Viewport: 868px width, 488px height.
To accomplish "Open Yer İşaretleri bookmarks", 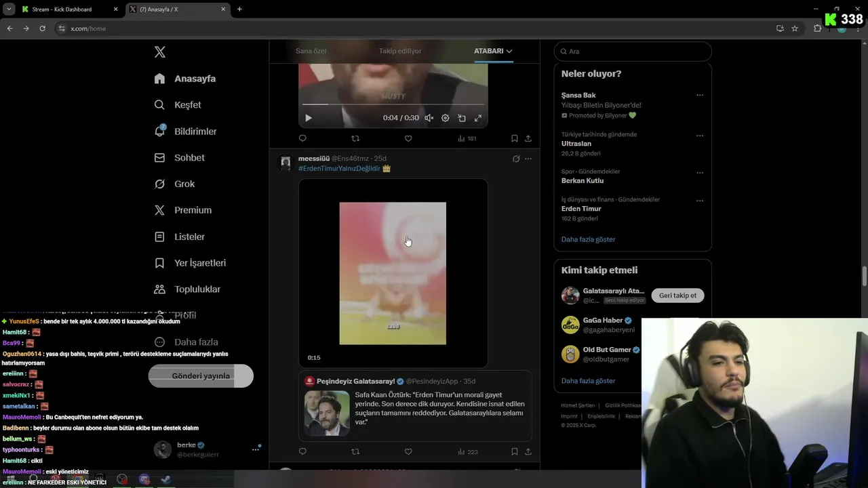I will coord(190,263).
